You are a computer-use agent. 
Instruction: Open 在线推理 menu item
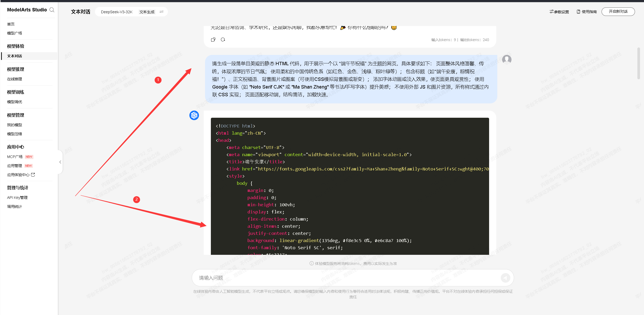pyautogui.click(x=15, y=79)
